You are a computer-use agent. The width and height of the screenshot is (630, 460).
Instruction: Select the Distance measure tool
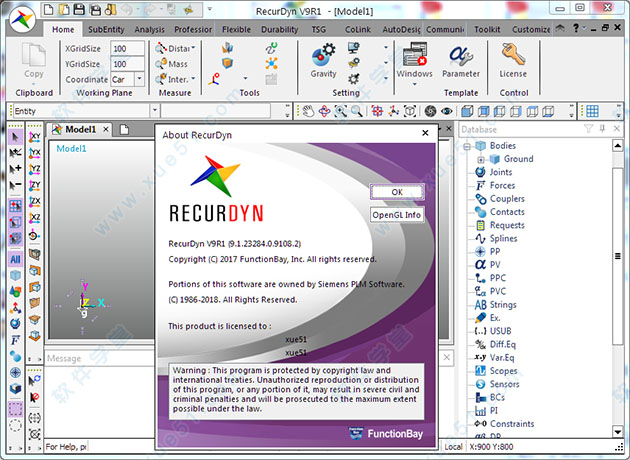coord(173,49)
